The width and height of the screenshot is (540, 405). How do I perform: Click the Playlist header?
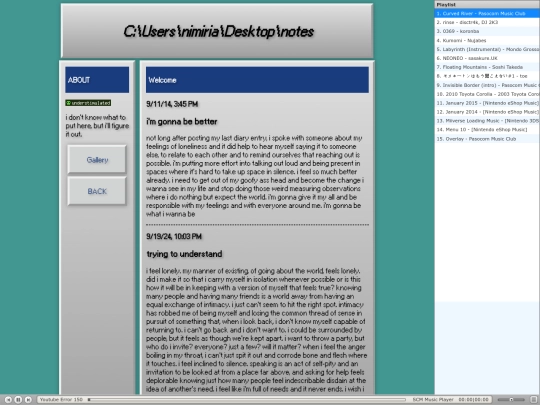487,4
